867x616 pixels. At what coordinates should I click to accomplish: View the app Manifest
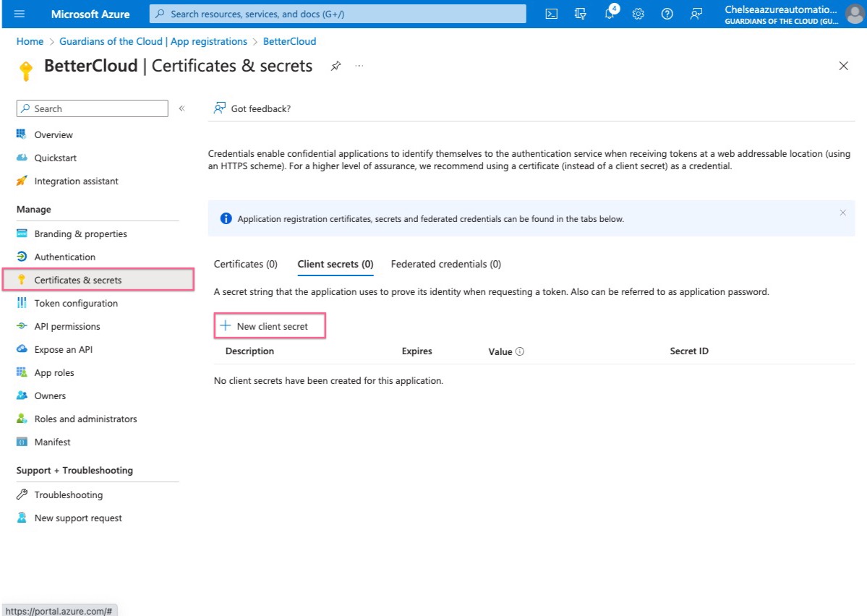coord(52,442)
